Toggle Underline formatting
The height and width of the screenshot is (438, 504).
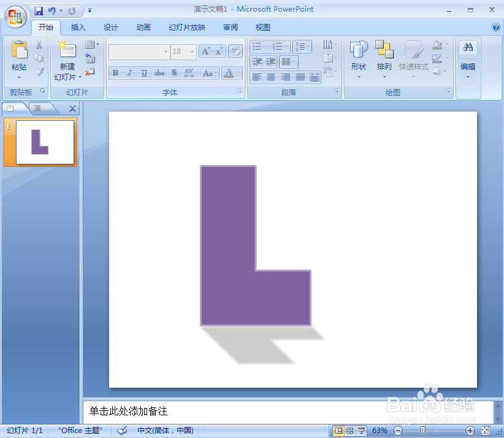pyautogui.click(x=144, y=73)
